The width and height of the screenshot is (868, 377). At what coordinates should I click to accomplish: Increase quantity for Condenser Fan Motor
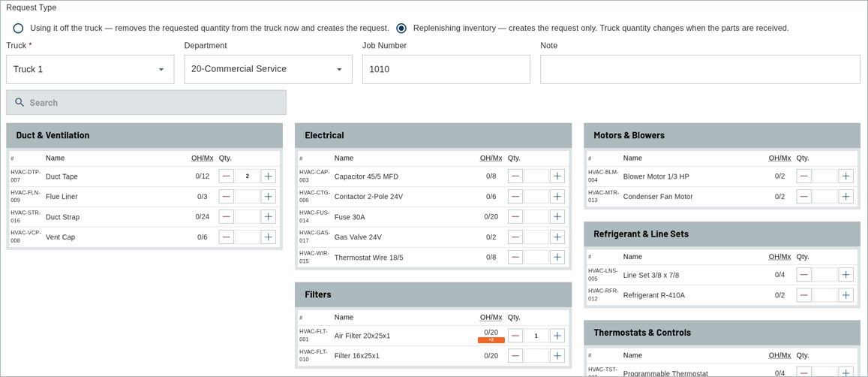[x=845, y=196]
